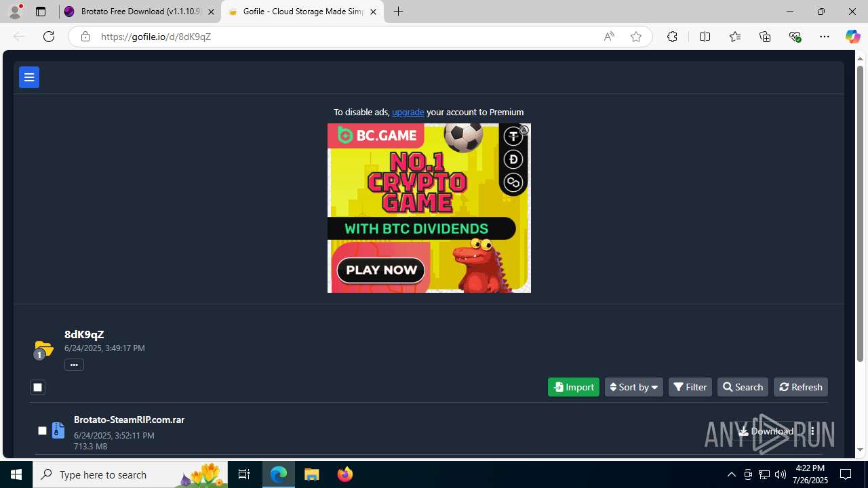Open the Filter button
The width and height of the screenshot is (868, 488).
click(x=690, y=387)
